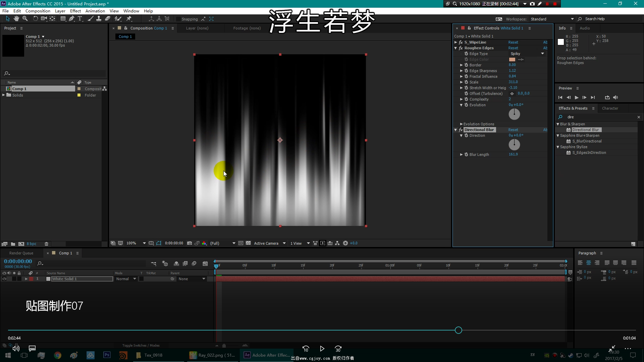The image size is (644, 362).
Task: Click the Edge Color swatch
Action: point(512,59)
